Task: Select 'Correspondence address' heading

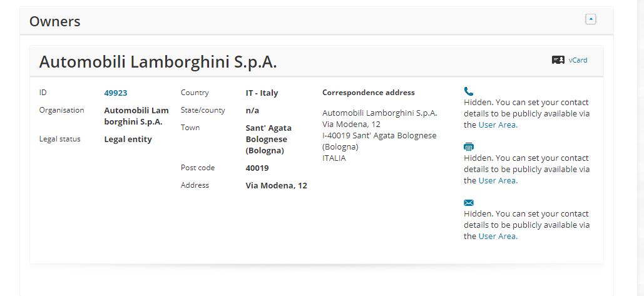Action: coord(369,93)
